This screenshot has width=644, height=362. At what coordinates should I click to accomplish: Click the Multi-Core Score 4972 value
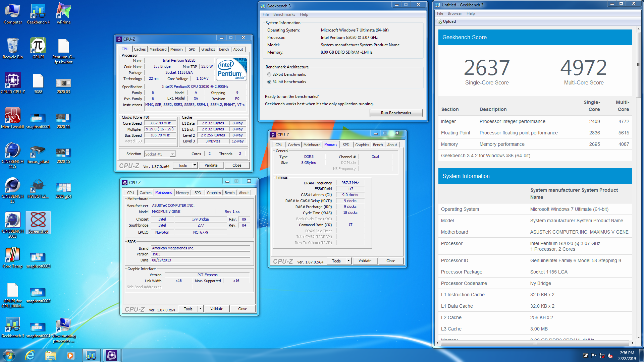(584, 68)
